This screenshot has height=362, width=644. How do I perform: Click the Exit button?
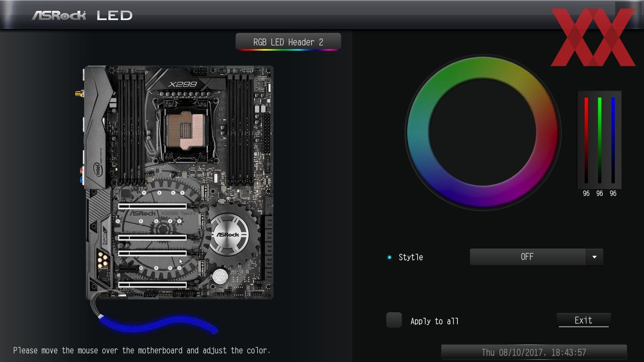(583, 320)
